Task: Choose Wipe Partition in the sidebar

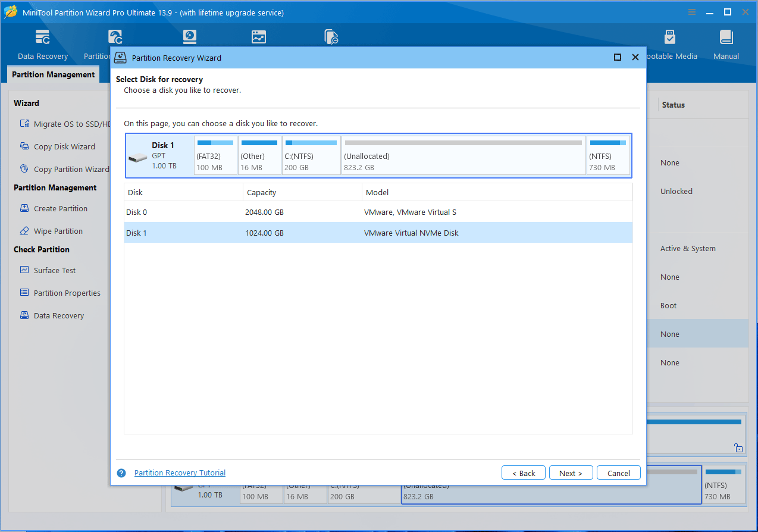Action: pos(51,231)
